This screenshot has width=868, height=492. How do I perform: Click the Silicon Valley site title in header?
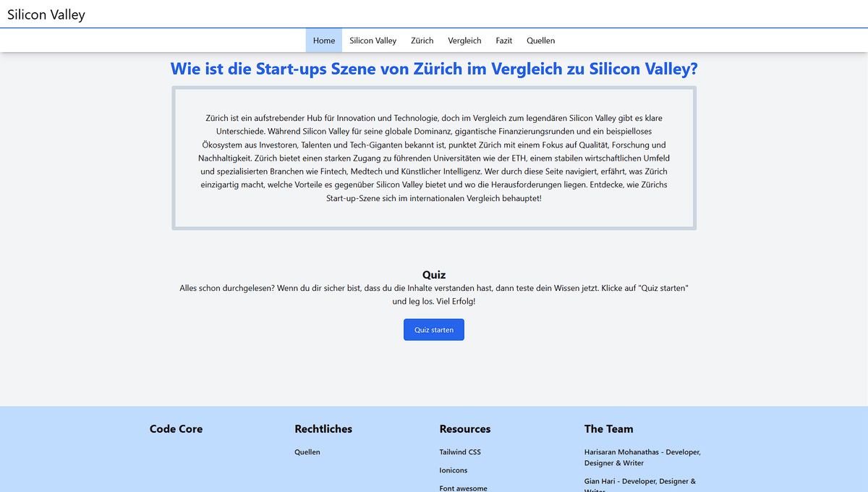(x=46, y=14)
